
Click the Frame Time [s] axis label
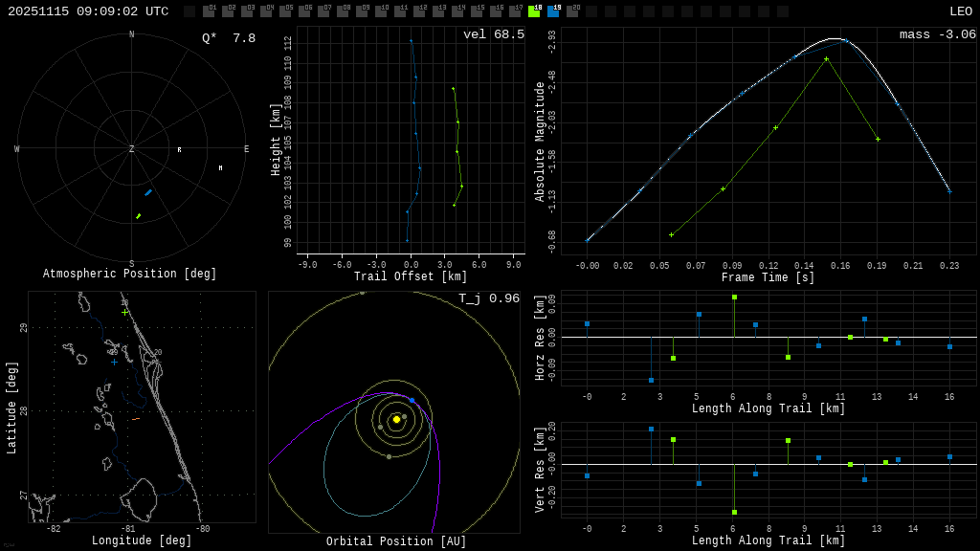pos(768,276)
